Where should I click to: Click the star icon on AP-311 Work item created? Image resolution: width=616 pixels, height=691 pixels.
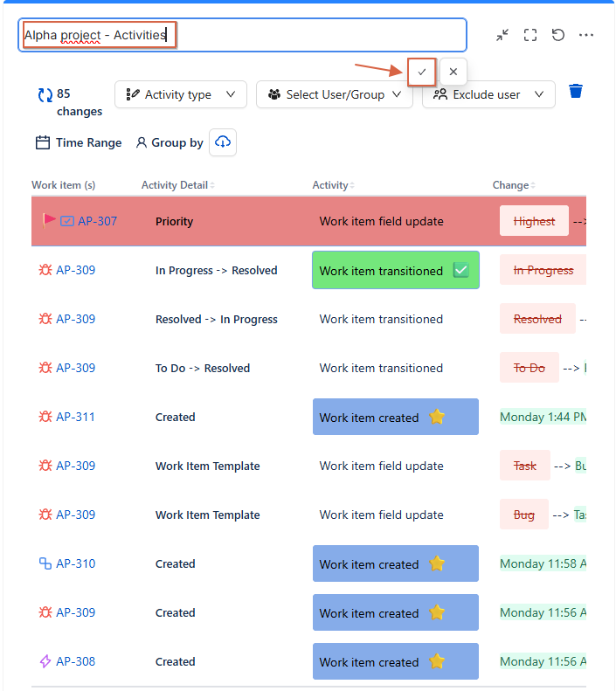(437, 417)
